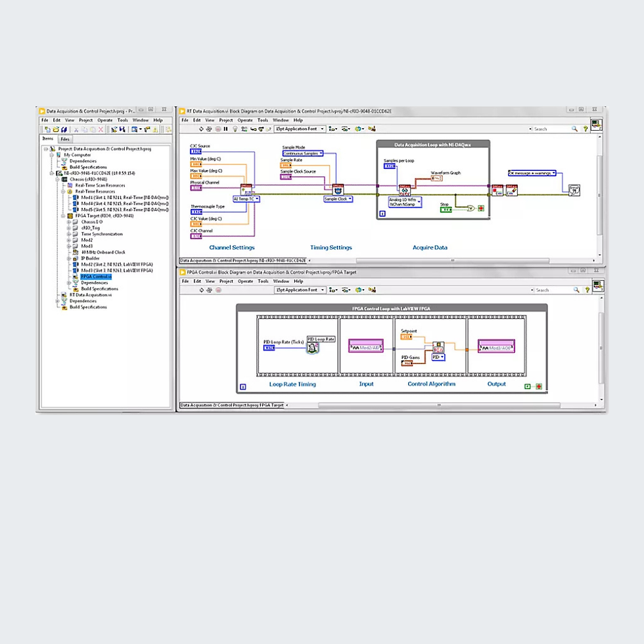Screen dimensions: 644x644
Task: Click Save All icon in Project Explorer toolbar
Action: point(64,129)
